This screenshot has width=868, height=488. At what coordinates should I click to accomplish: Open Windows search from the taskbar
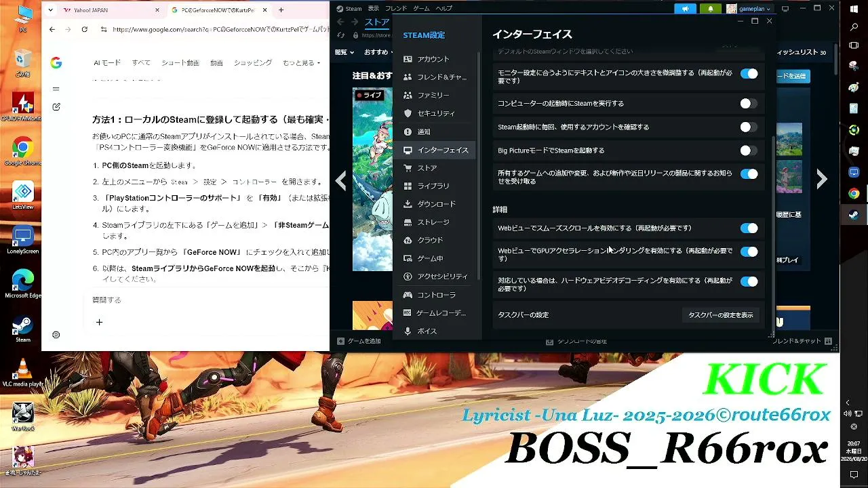pyautogui.click(x=854, y=28)
